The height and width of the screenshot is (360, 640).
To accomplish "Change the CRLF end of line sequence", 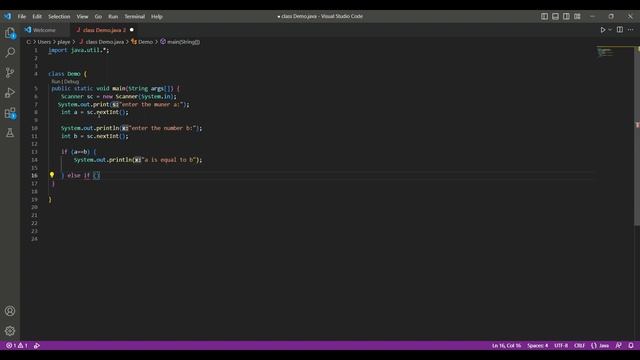I will click(579, 345).
